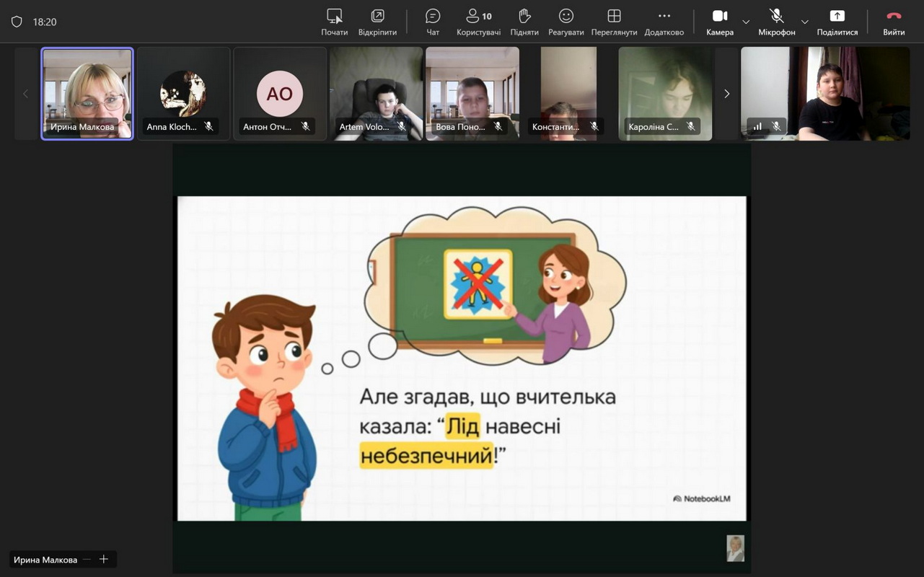Select Ирина Малкова's video thumbnail
The width and height of the screenshot is (924, 577).
[87, 93]
